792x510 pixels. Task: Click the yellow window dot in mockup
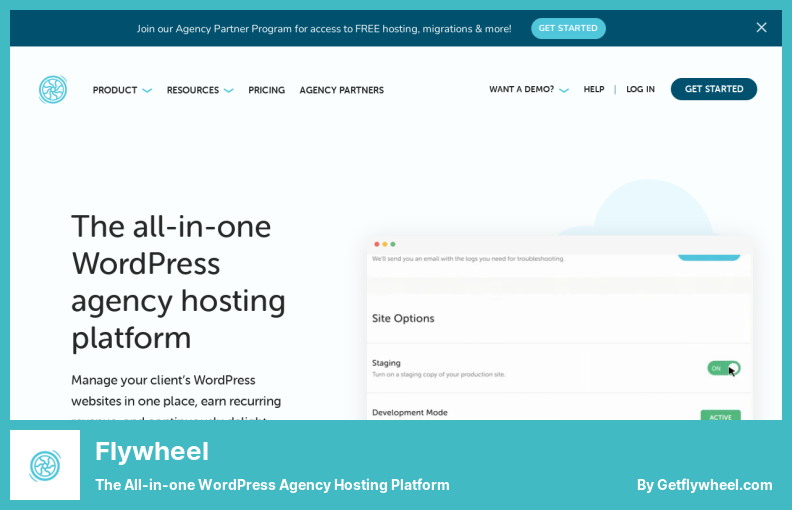[384, 244]
